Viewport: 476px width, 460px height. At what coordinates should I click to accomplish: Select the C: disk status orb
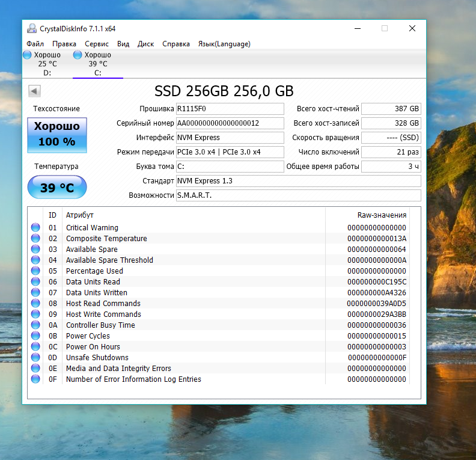78,55
